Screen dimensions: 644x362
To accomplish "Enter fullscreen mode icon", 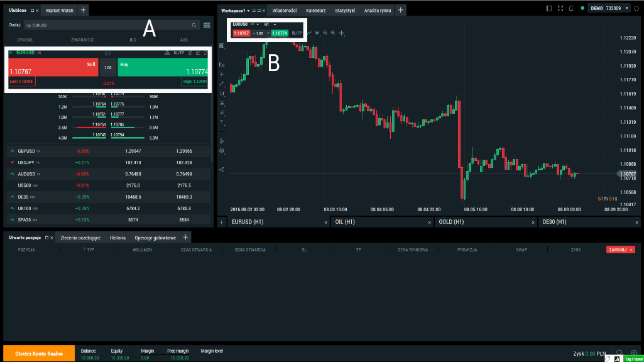I will pos(560,8).
